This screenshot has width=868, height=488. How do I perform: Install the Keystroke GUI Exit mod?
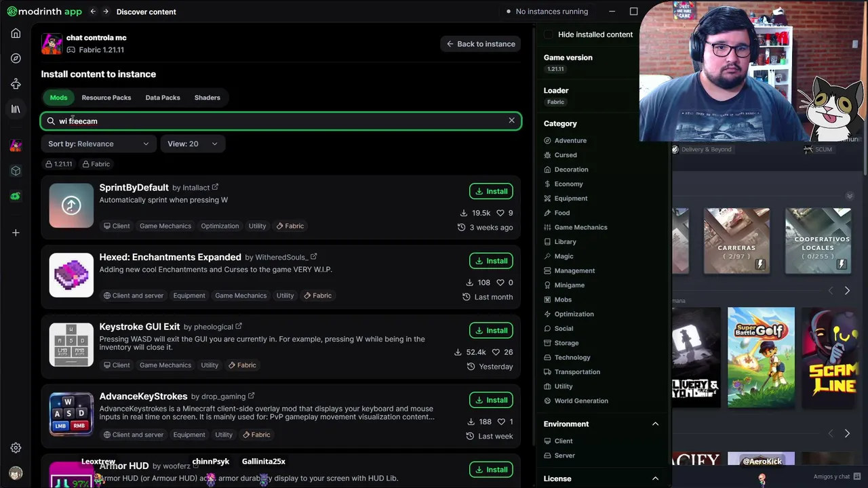pos(491,330)
